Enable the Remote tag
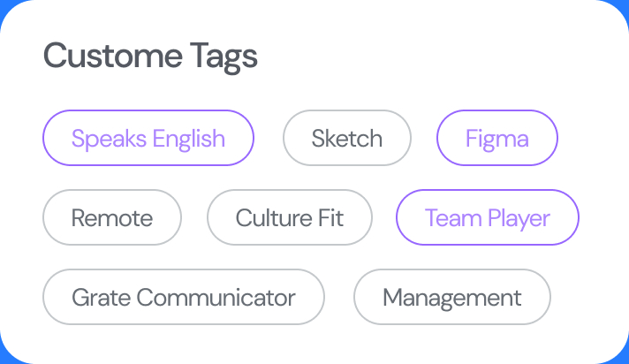 point(112,218)
